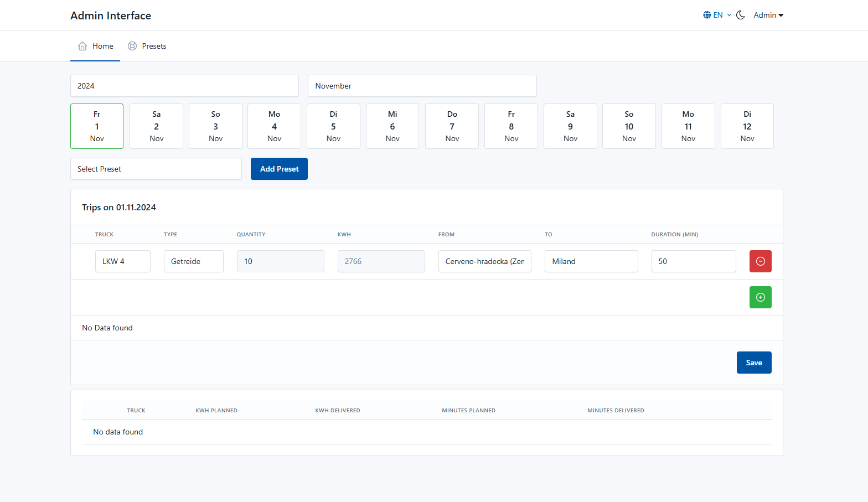Open the EN language dropdown
This screenshot has width=868, height=502.
pyautogui.click(x=717, y=15)
